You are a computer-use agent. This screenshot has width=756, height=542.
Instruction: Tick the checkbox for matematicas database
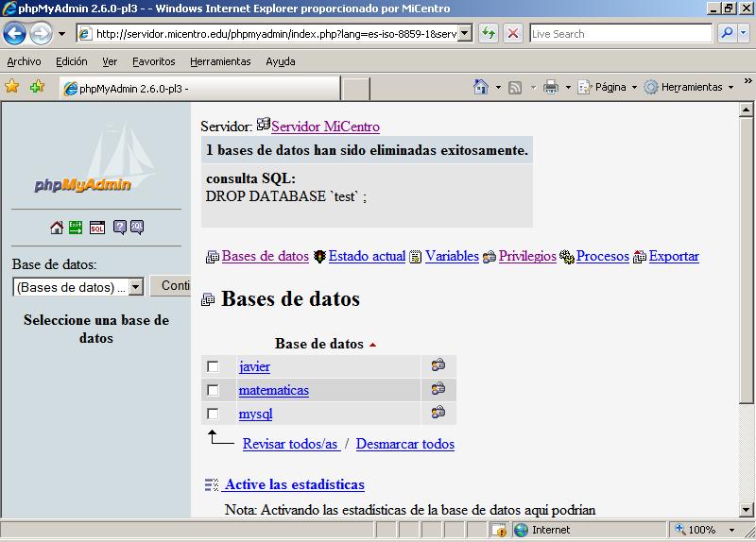pyautogui.click(x=213, y=390)
